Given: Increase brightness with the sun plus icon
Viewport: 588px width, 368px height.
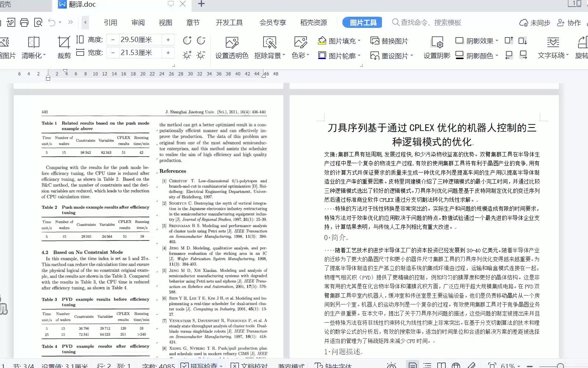Looking at the screenshot, I should pos(187,55).
